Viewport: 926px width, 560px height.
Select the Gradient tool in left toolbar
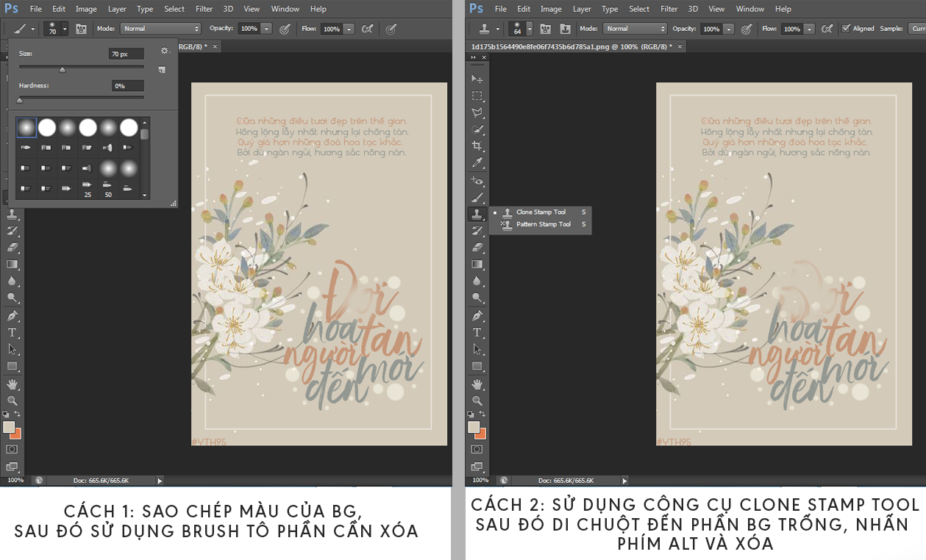pyautogui.click(x=13, y=265)
